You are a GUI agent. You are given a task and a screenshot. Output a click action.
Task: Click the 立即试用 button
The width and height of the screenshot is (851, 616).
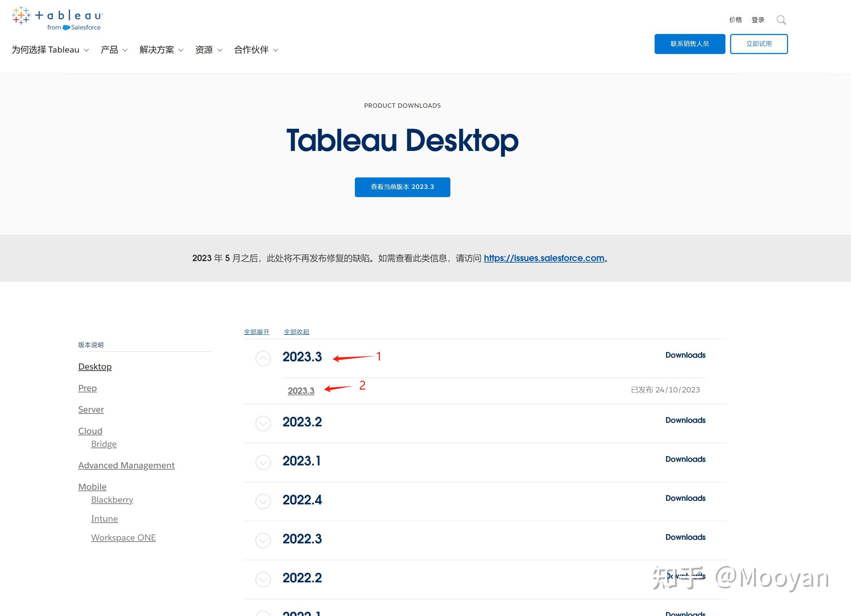758,44
